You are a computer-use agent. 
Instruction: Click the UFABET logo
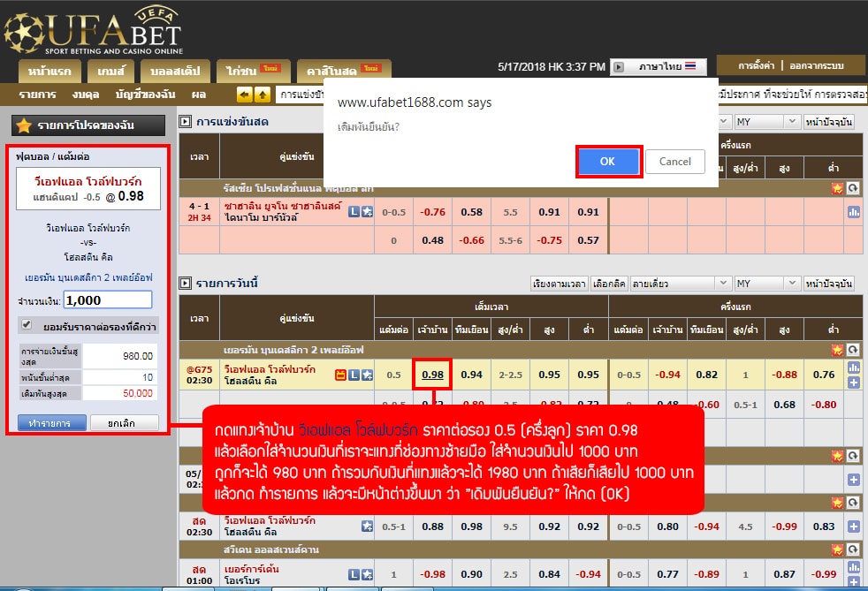coord(93,32)
